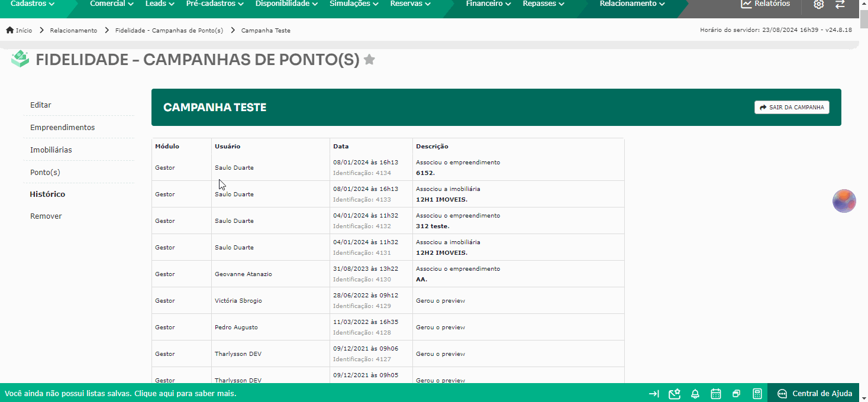
Task: Open the calculator icon in footer
Action: [x=757, y=394]
